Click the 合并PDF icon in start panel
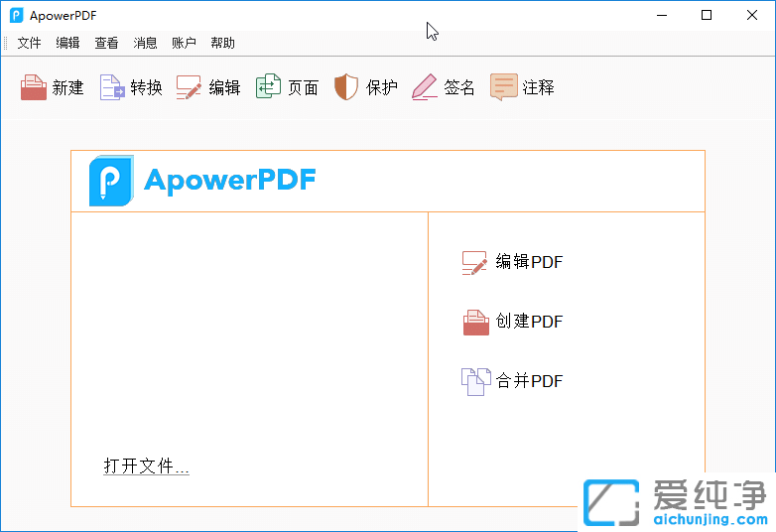Viewport: 776px width, 532px height. click(x=476, y=381)
